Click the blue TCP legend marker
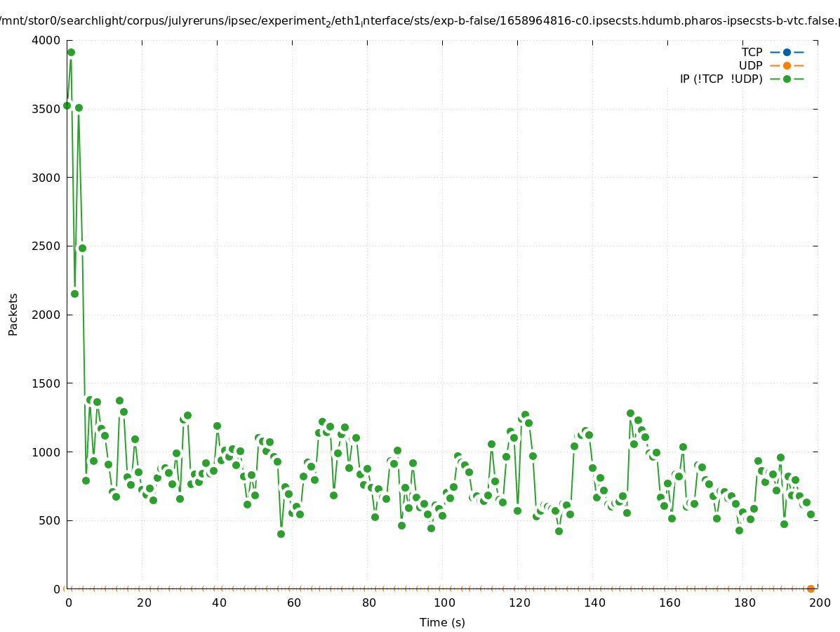This screenshot has height=632, width=840. 787,52
